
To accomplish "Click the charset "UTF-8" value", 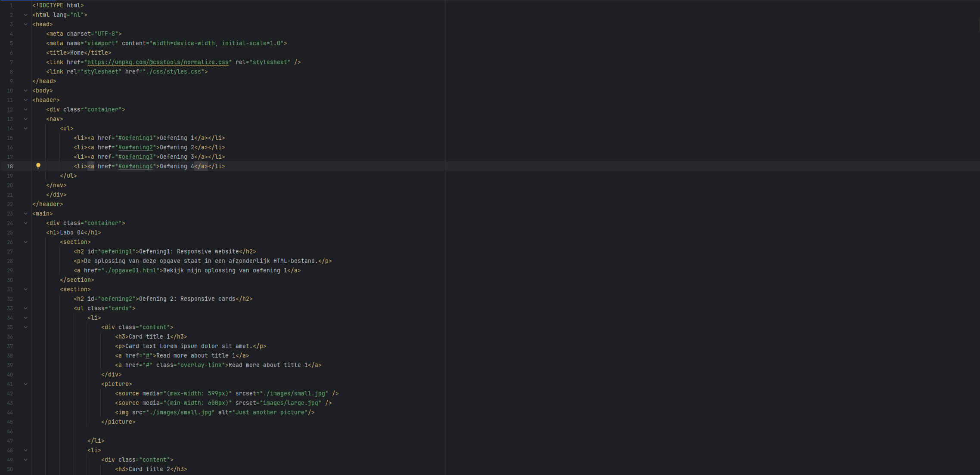I will click(x=106, y=34).
